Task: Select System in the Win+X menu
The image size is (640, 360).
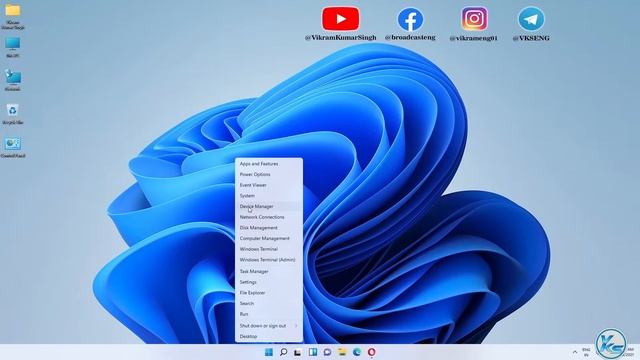Action: 269,196
